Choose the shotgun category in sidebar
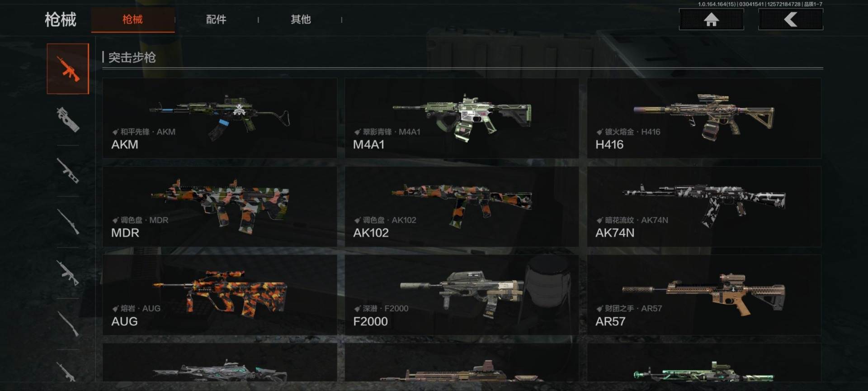The height and width of the screenshot is (391, 868). 68,171
